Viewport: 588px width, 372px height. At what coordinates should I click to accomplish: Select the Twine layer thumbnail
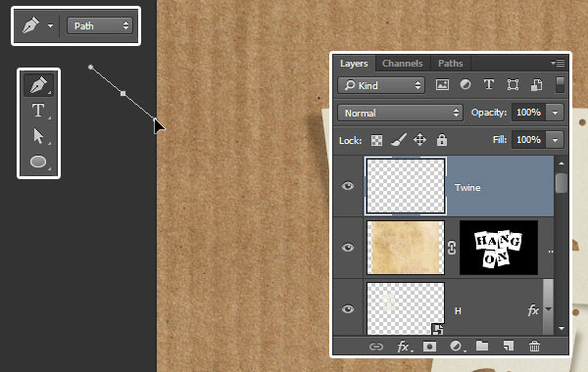coord(406,186)
